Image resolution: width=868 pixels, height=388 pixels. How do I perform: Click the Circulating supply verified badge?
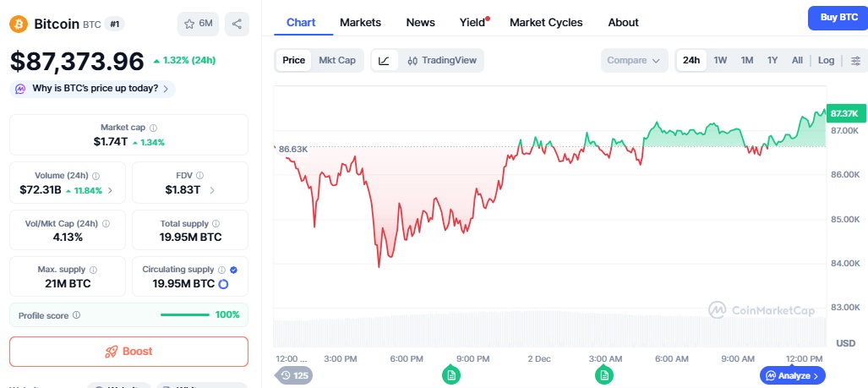pos(233,270)
